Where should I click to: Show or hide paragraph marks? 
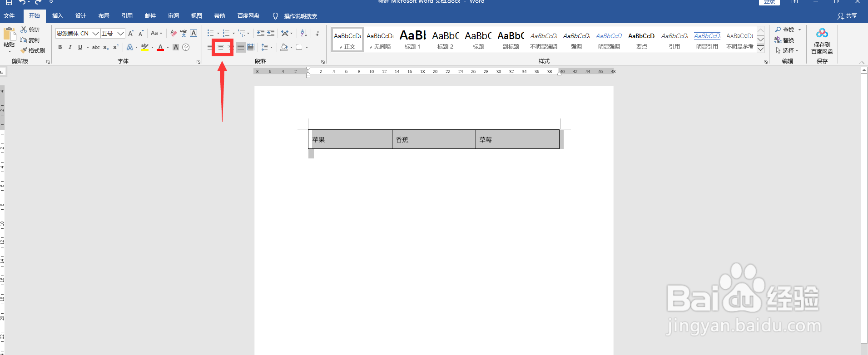pyautogui.click(x=318, y=33)
